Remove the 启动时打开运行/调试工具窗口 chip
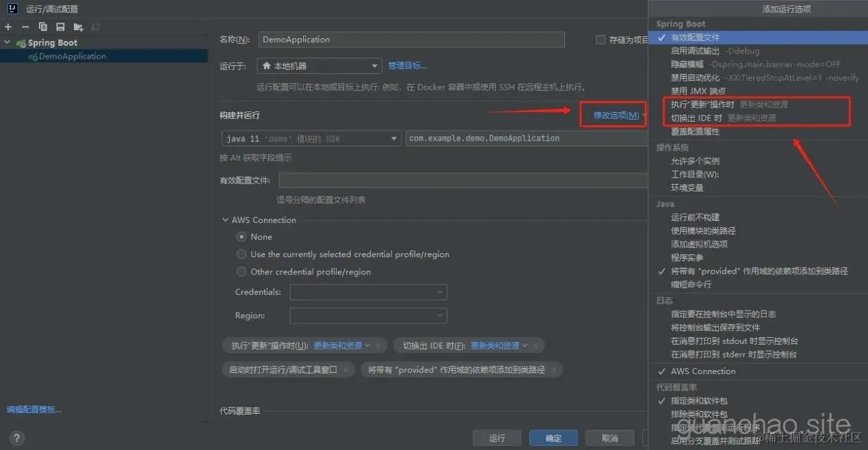The width and height of the screenshot is (868, 450). [346, 370]
